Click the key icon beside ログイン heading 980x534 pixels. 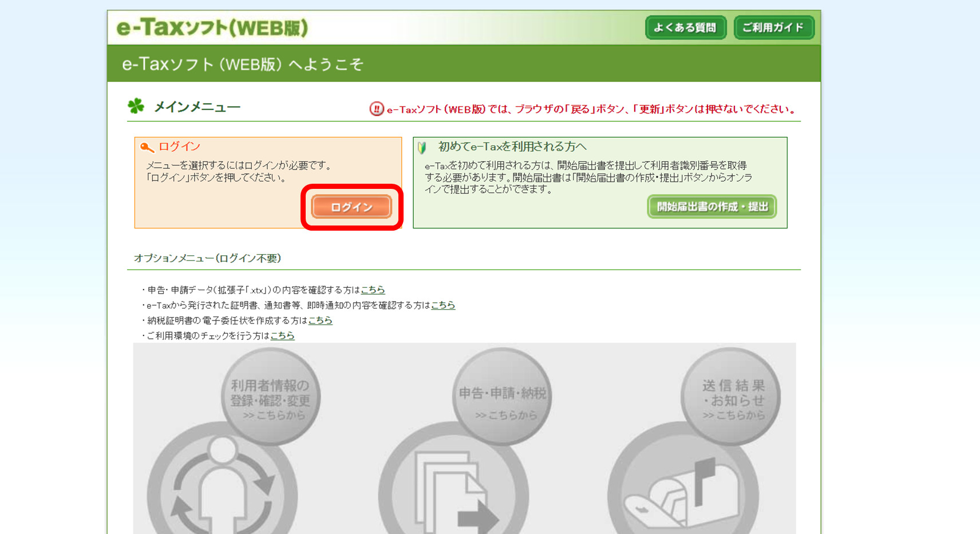click(147, 148)
